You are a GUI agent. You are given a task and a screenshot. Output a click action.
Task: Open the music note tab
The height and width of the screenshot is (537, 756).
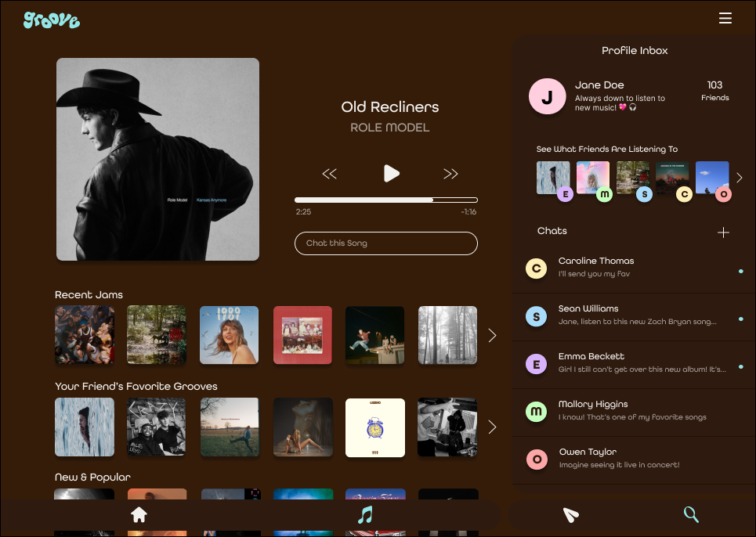(365, 515)
